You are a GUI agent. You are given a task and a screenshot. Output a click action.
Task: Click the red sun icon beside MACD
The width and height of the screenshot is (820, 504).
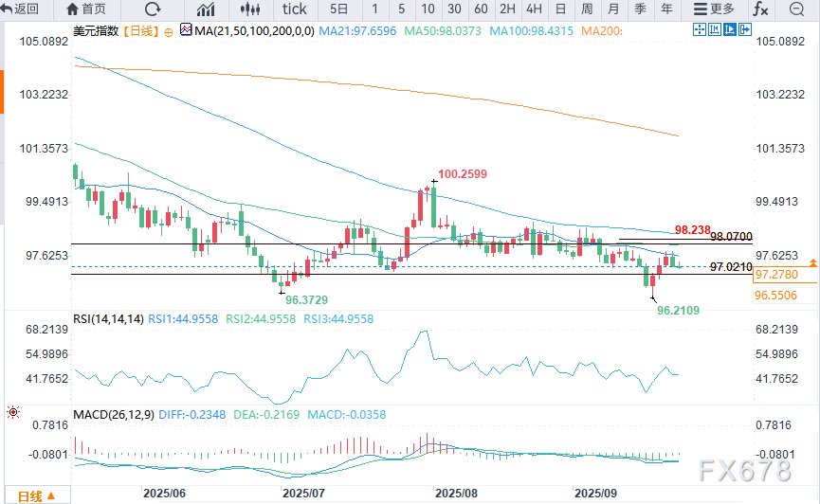(x=13, y=412)
